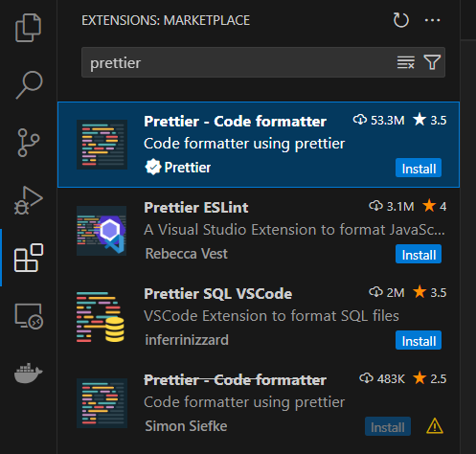Clear the extensions search results

[x=406, y=62]
